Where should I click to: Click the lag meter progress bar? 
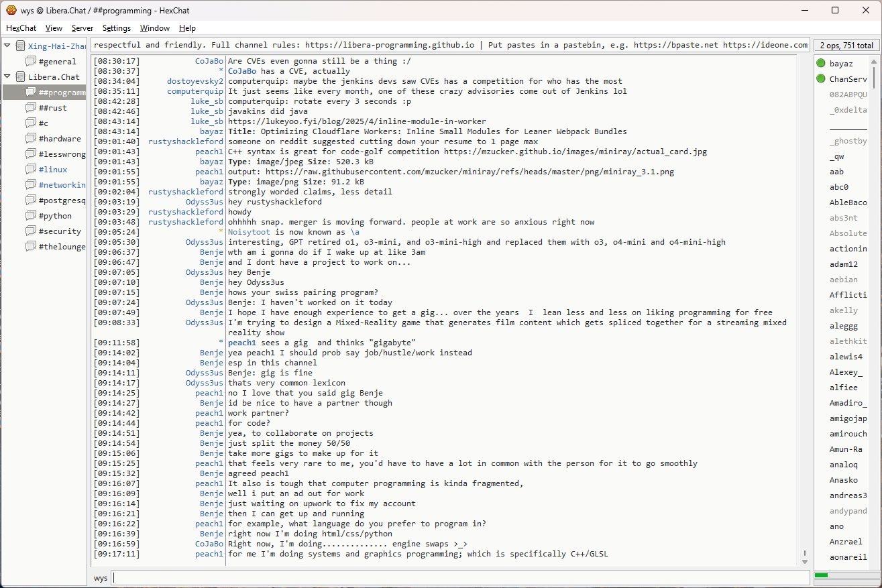844,575
